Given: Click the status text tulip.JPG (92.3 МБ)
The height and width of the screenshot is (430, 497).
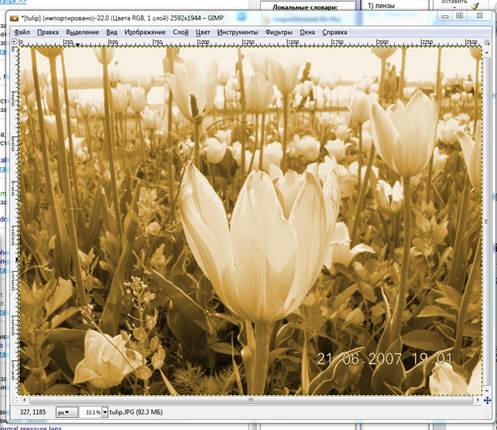Looking at the screenshot, I should point(136,412).
